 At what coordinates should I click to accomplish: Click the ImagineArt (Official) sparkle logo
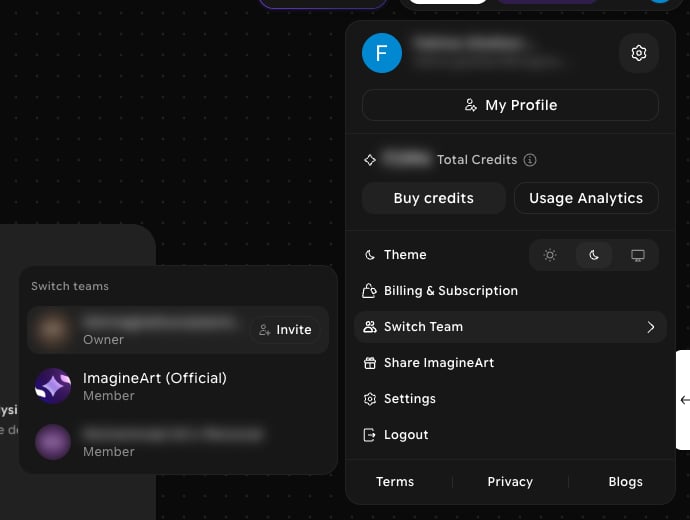(x=53, y=386)
